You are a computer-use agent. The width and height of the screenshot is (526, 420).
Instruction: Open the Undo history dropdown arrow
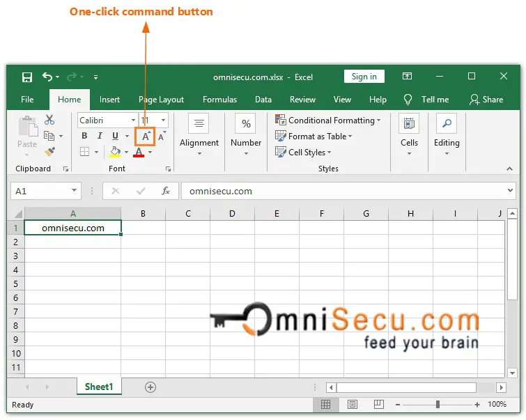[x=58, y=77]
